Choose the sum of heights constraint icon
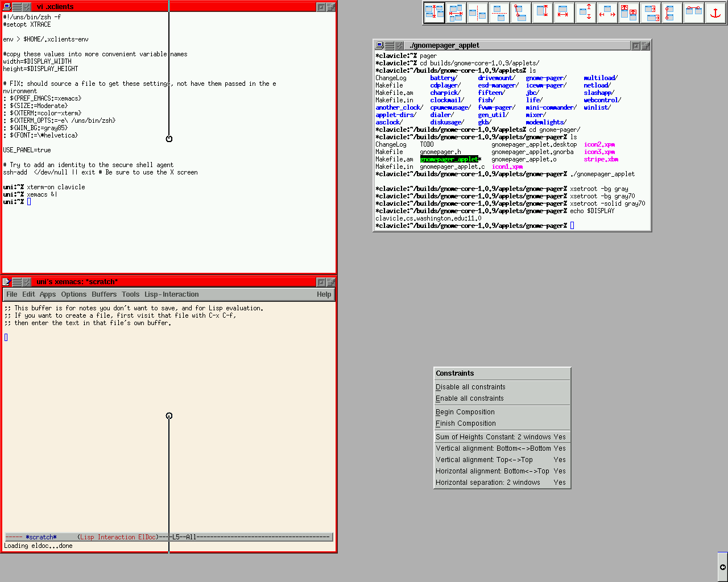728x582 pixels. click(x=434, y=13)
